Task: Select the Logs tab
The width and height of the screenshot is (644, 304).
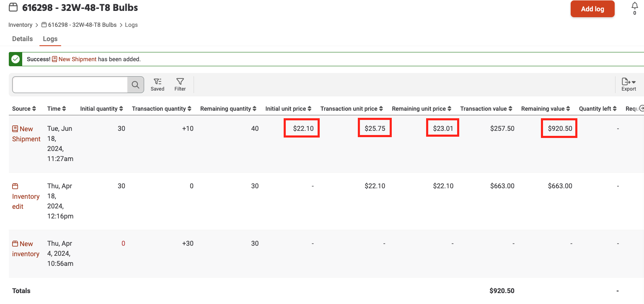Action: [50, 39]
